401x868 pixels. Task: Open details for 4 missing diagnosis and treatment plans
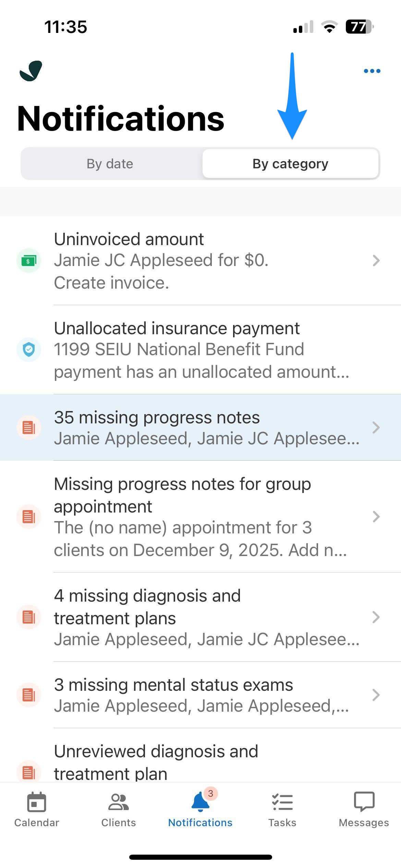(200, 617)
